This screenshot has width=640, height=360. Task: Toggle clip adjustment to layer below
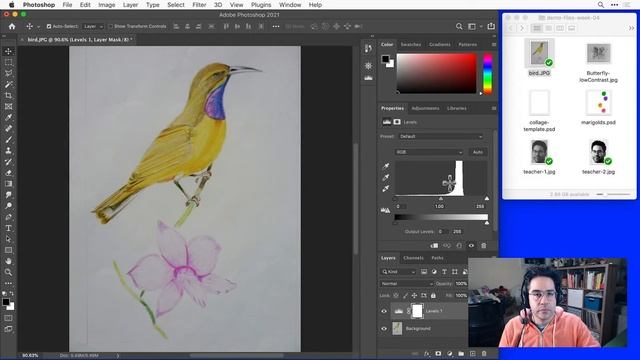434,246
